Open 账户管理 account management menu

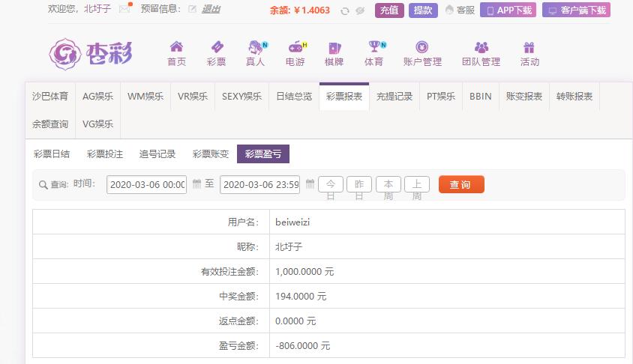422,54
